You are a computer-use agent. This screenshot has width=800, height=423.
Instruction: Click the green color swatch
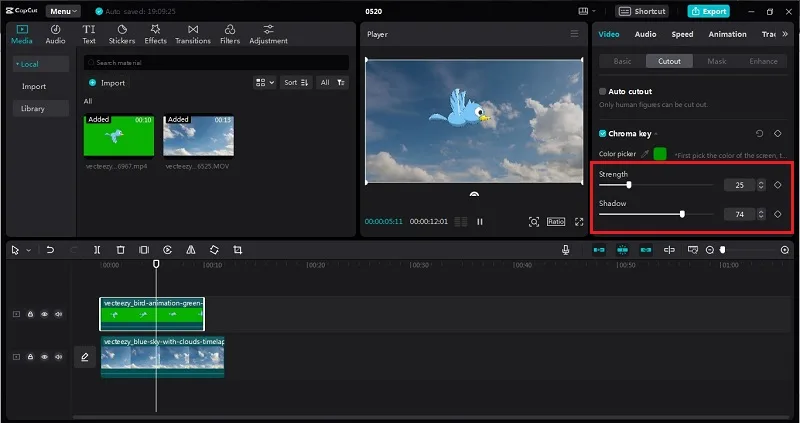(x=660, y=154)
